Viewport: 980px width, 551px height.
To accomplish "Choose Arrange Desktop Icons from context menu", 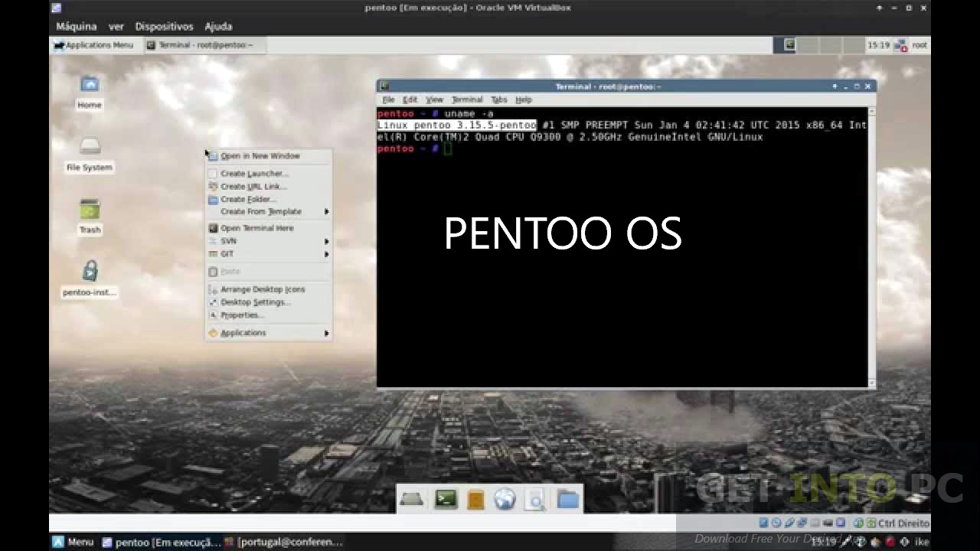I will click(x=269, y=289).
